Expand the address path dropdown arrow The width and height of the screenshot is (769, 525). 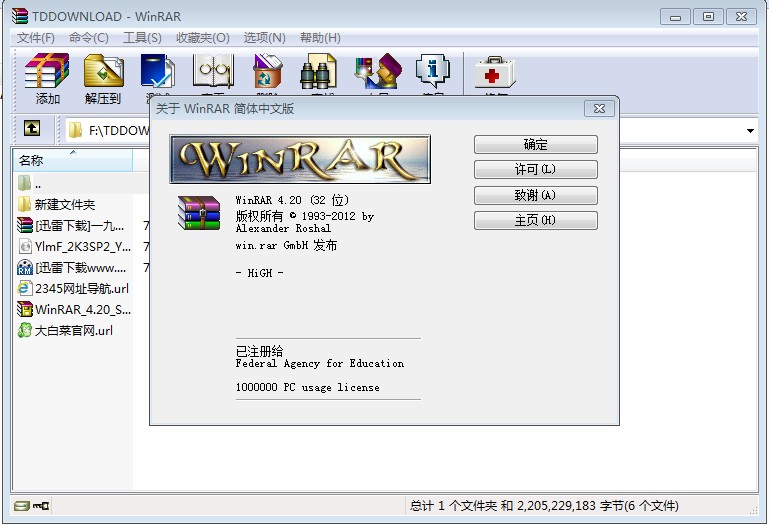click(x=750, y=131)
